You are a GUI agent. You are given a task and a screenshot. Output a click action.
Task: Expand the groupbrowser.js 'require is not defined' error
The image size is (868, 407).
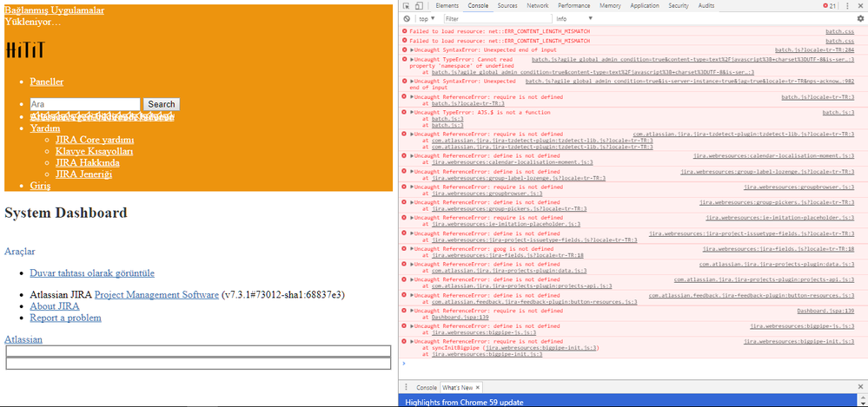pos(412,187)
